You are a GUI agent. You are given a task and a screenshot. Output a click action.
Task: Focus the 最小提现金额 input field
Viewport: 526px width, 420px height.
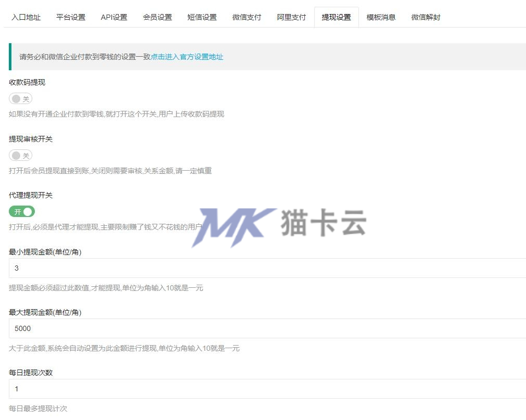coord(267,268)
